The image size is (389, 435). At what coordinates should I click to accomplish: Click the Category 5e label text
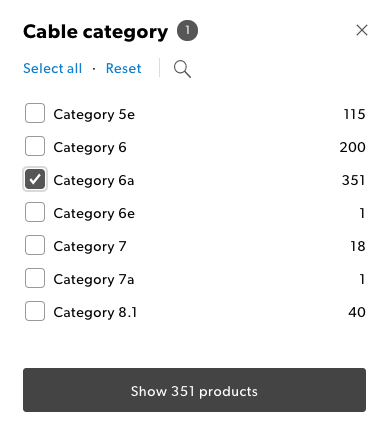pyautogui.click(x=94, y=115)
